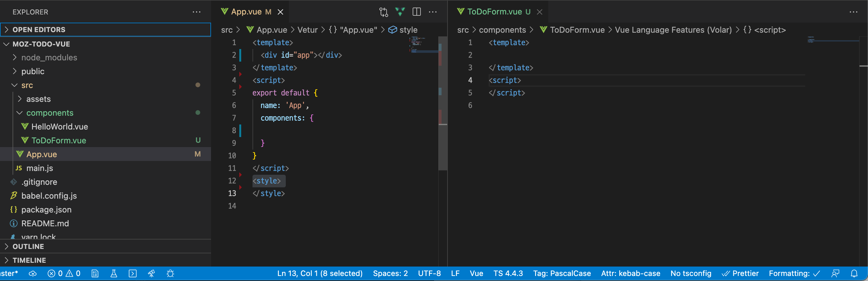Click the beaker test icon in status bar
868x281 pixels.
pyautogui.click(x=114, y=273)
